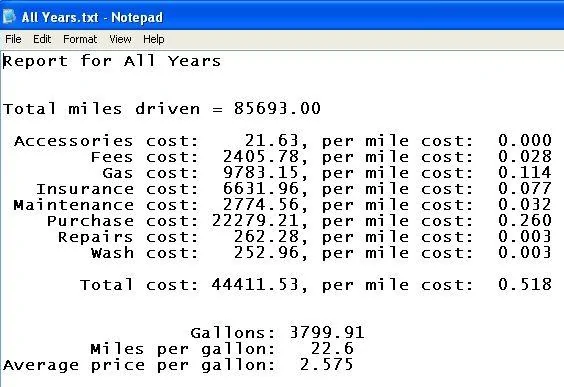Click the 'Total miles driven' label
Screen dimensions: 564x387
tap(101, 109)
